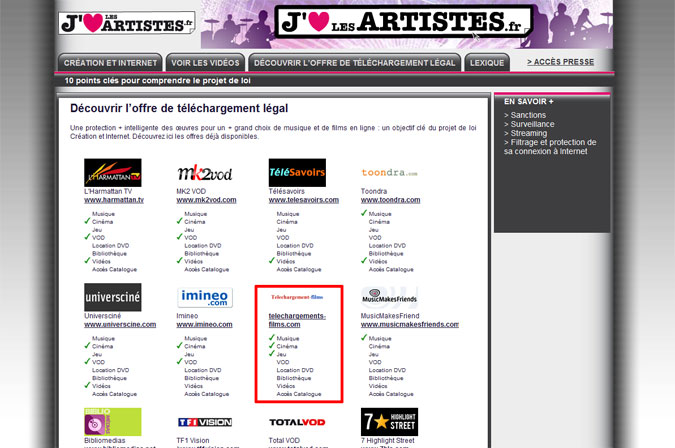
Task: Click the toondra.com logo
Action: [390, 173]
